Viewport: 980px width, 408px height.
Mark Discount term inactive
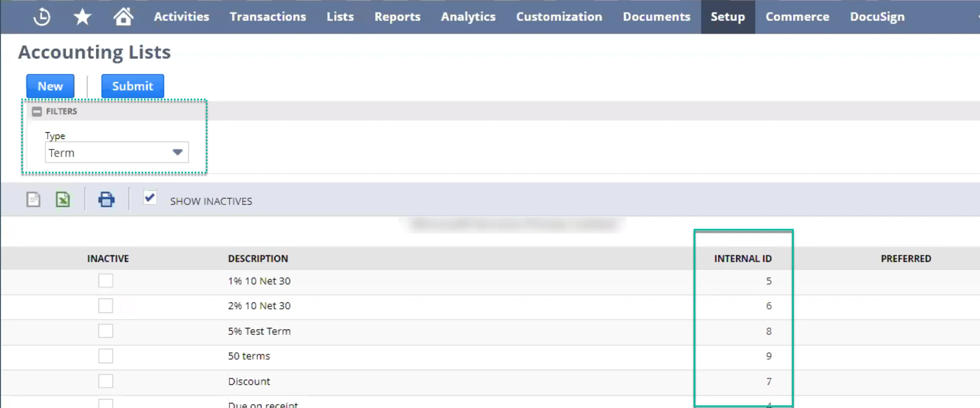coord(106,381)
